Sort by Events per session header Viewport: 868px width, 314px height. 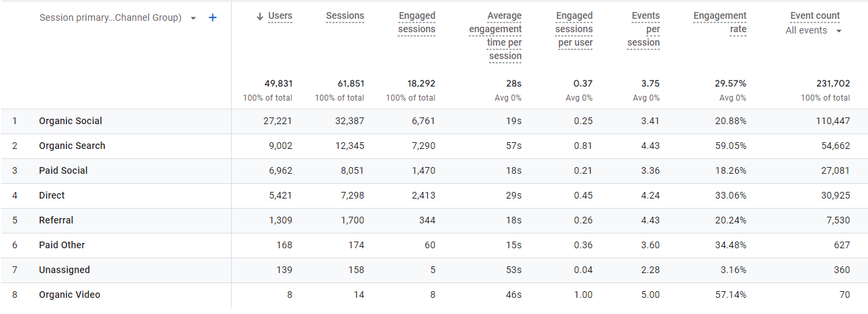(644, 30)
